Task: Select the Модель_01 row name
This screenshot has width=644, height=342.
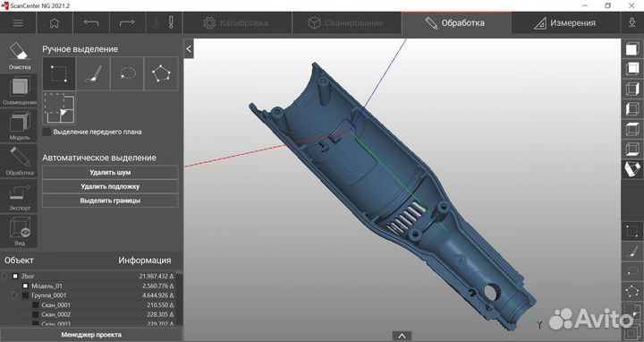Action: [x=47, y=286]
